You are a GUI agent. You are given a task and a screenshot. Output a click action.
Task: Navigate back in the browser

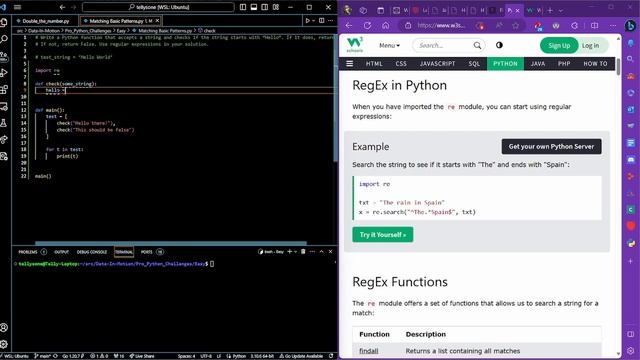point(349,25)
